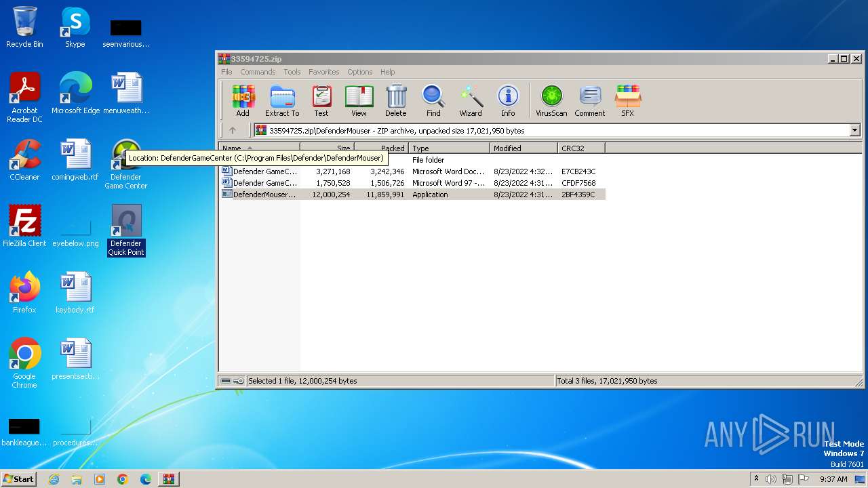Click the clock showing 9:37 AM
This screenshot has height=488, width=868.
click(x=833, y=479)
